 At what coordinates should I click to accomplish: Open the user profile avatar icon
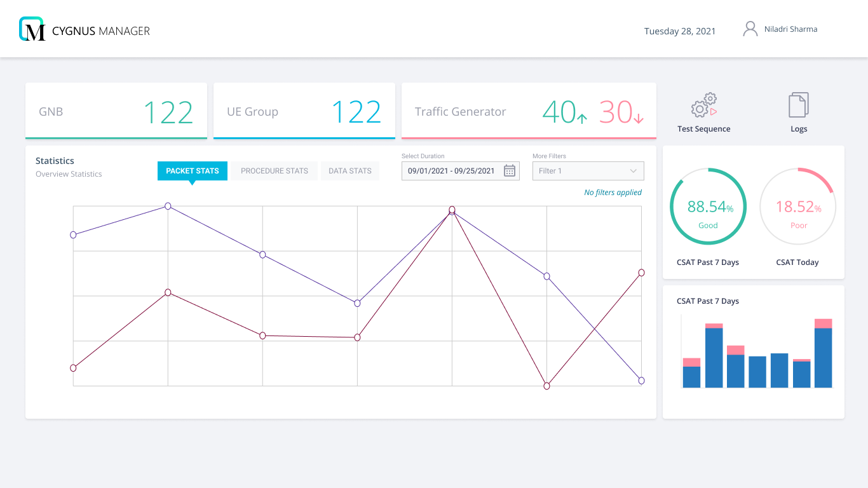click(750, 29)
